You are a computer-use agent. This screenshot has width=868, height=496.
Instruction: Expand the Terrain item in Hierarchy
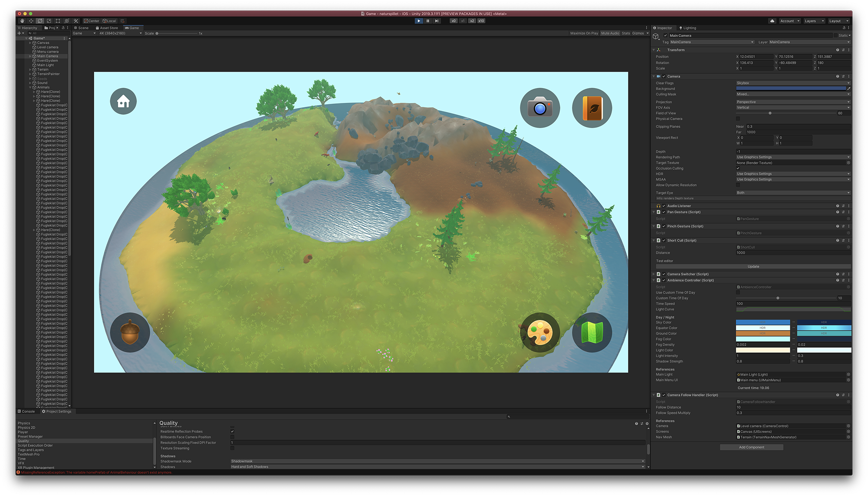(30, 69)
